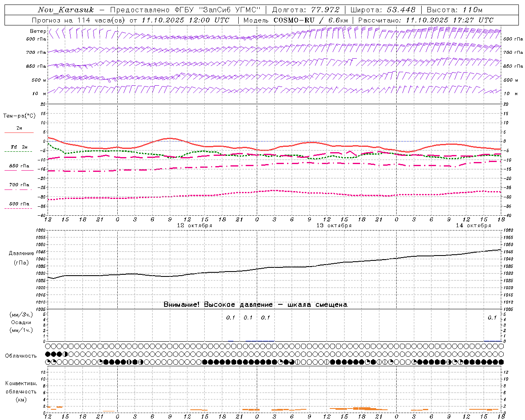The height and width of the screenshot is (420, 525).
Task: Click the 13 октября date label
Action: pyautogui.click(x=334, y=226)
